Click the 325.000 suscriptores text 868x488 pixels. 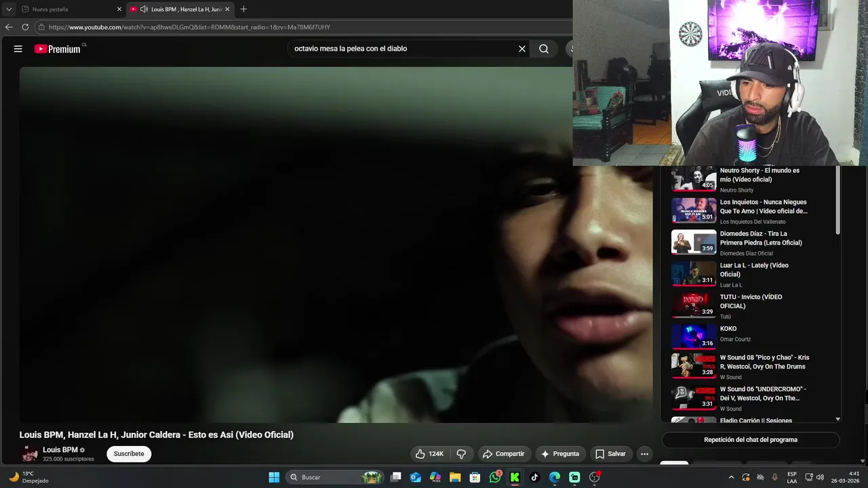68,459
